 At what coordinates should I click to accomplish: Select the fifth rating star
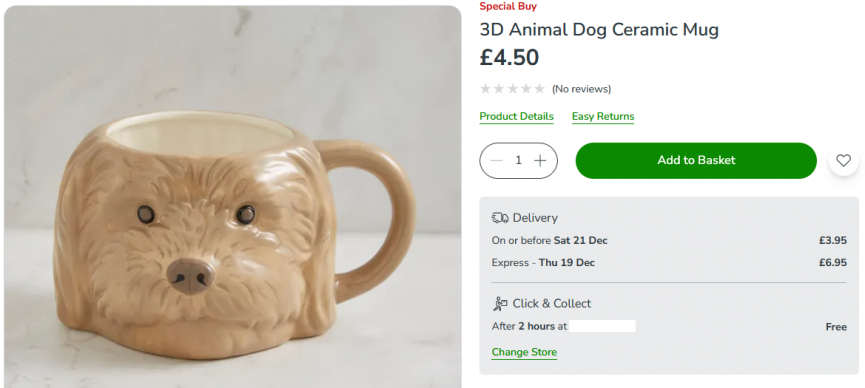tap(540, 89)
